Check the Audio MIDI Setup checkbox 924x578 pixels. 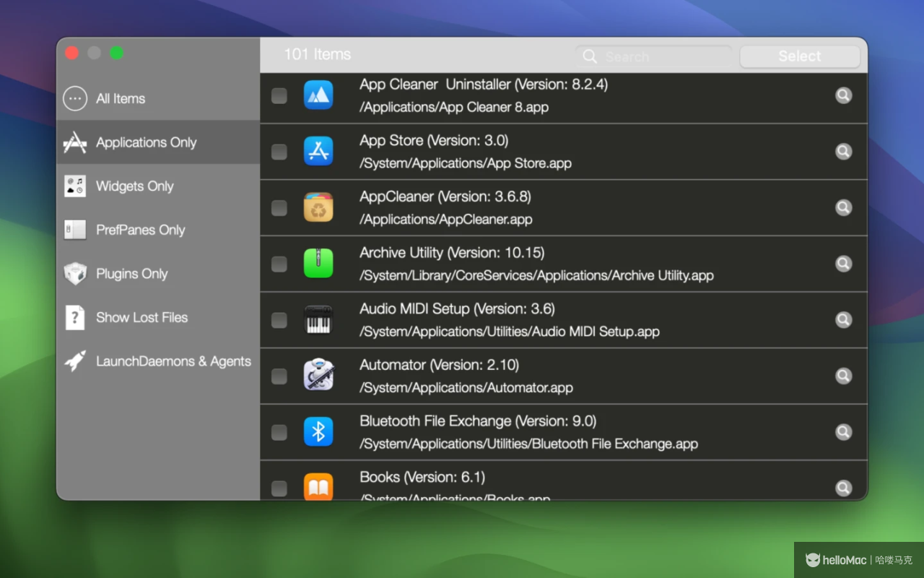point(279,320)
